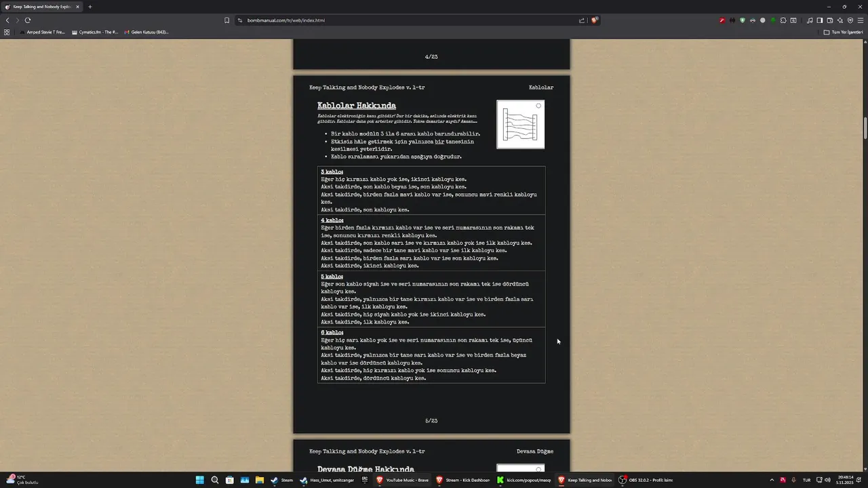Click the bookmark page icon in address bar
This screenshot has height=488, width=868.
227,20
